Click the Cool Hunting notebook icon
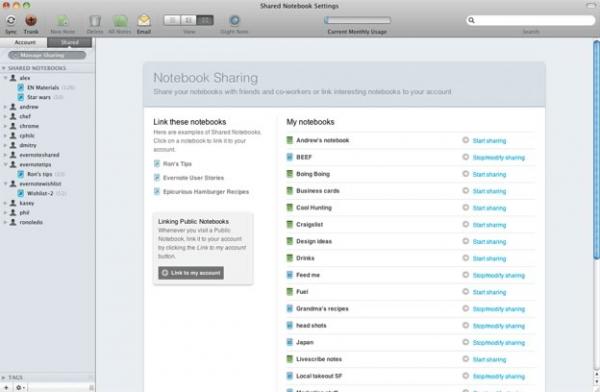Image resolution: width=600 pixels, height=392 pixels. point(290,207)
